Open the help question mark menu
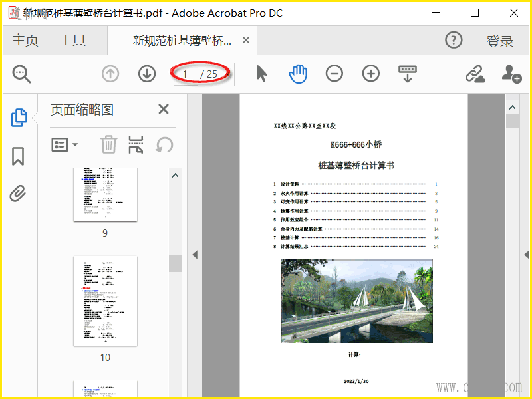Image resolution: width=532 pixels, height=399 pixels. pyautogui.click(x=454, y=40)
